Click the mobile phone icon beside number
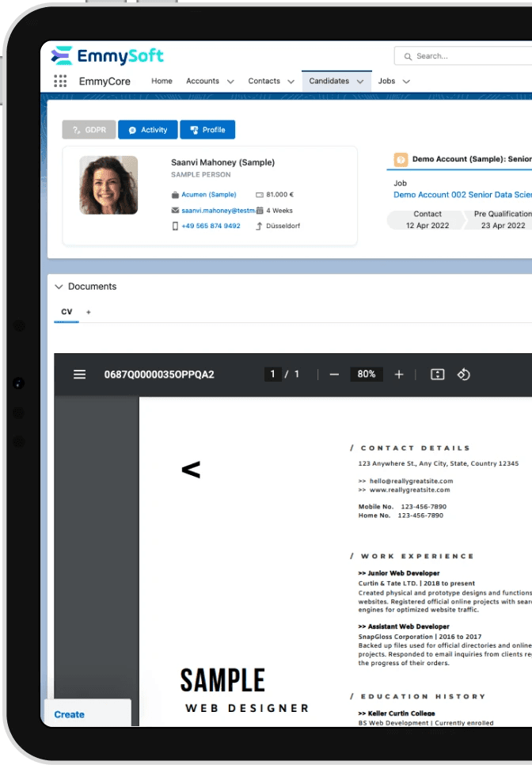The image size is (532, 765). 175,226
